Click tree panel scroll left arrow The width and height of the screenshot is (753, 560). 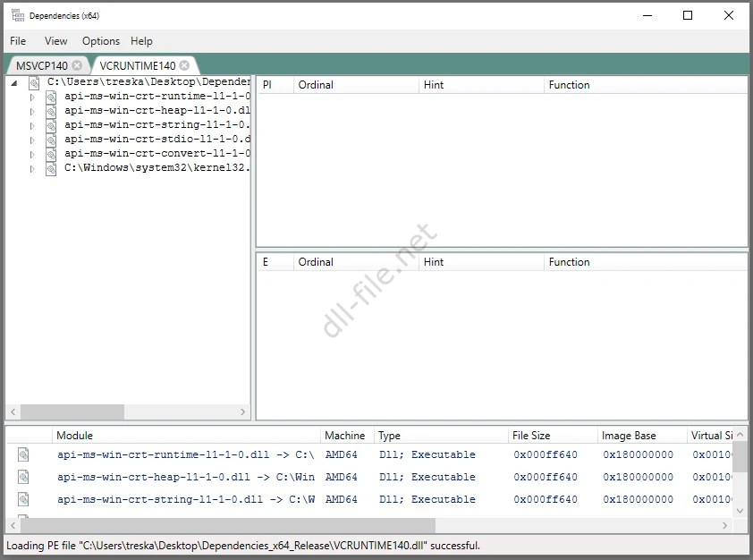13,412
